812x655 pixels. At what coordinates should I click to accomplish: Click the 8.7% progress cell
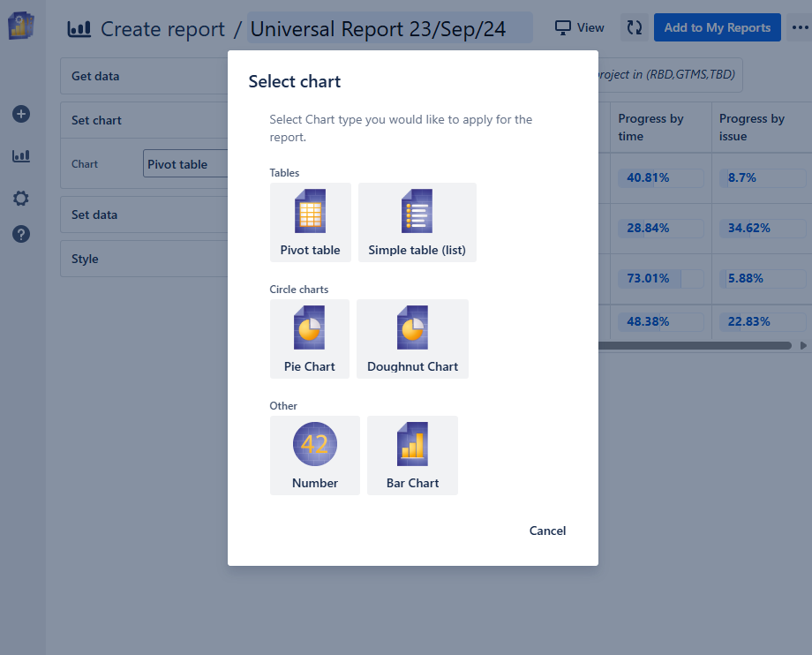click(x=763, y=178)
